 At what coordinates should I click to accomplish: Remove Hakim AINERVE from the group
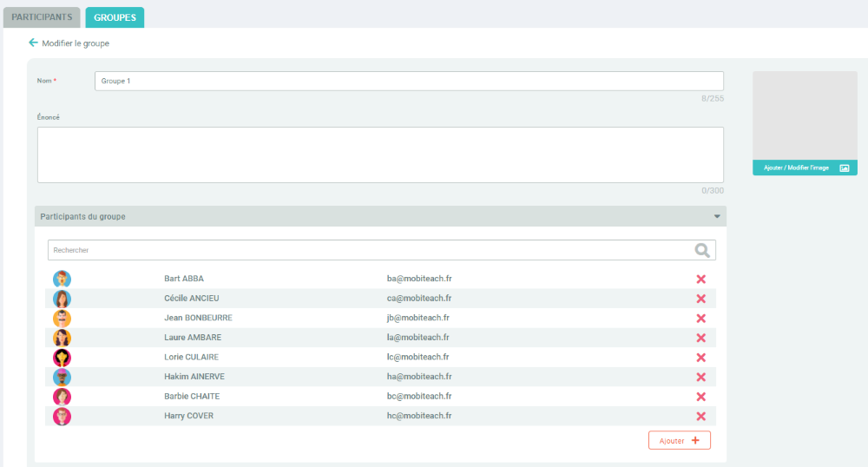click(x=700, y=377)
